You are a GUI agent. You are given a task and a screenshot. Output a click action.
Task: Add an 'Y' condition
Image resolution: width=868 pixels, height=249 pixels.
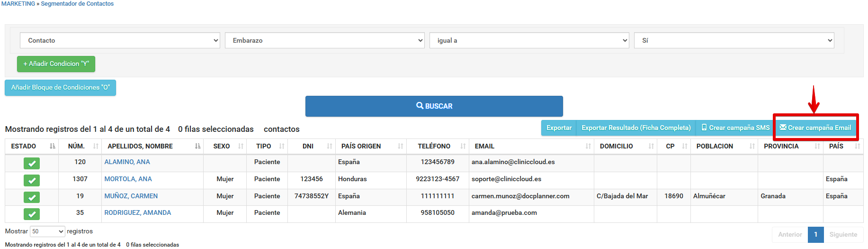(56, 64)
